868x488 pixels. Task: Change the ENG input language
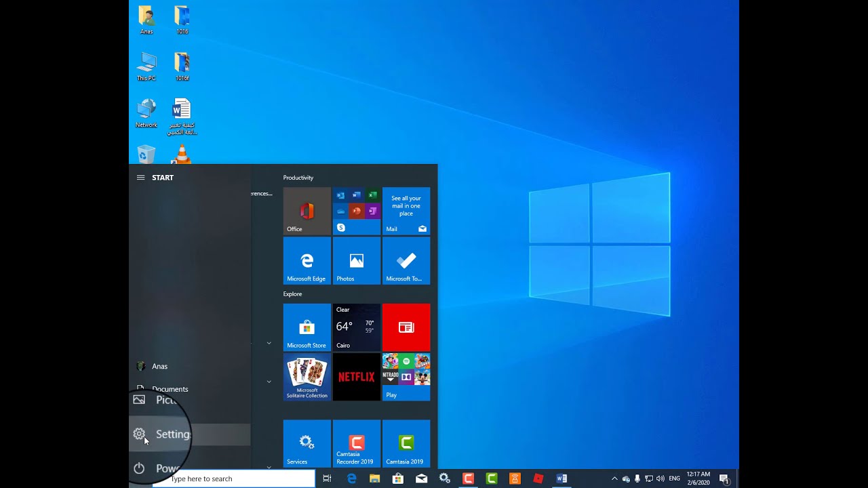coord(674,479)
